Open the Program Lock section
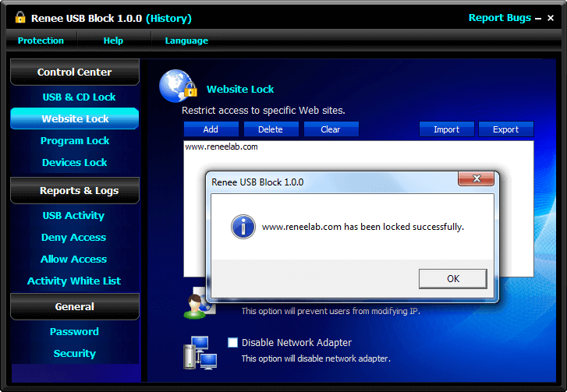The image size is (567, 392). tap(75, 141)
